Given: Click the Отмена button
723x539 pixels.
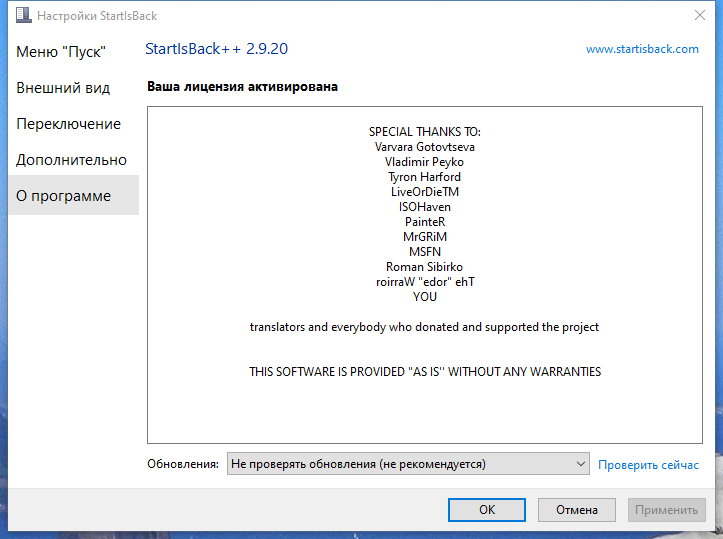Looking at the screenshot, I should tap(576, 509).
